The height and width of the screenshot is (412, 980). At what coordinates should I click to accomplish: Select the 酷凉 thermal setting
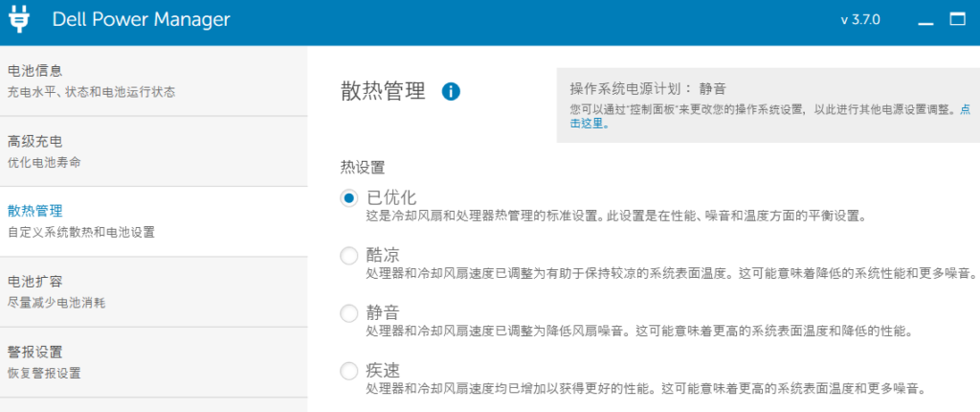348,256
